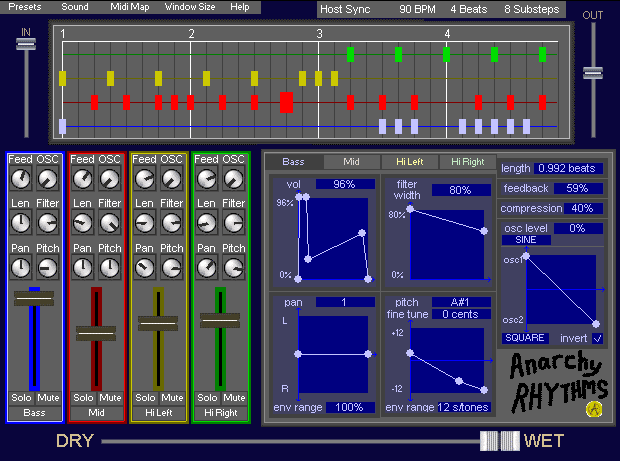Switch to the Mid envelope tab
The height and width of the screenshot is (461, 620).
pyautogui.click(x=351, y=162)
